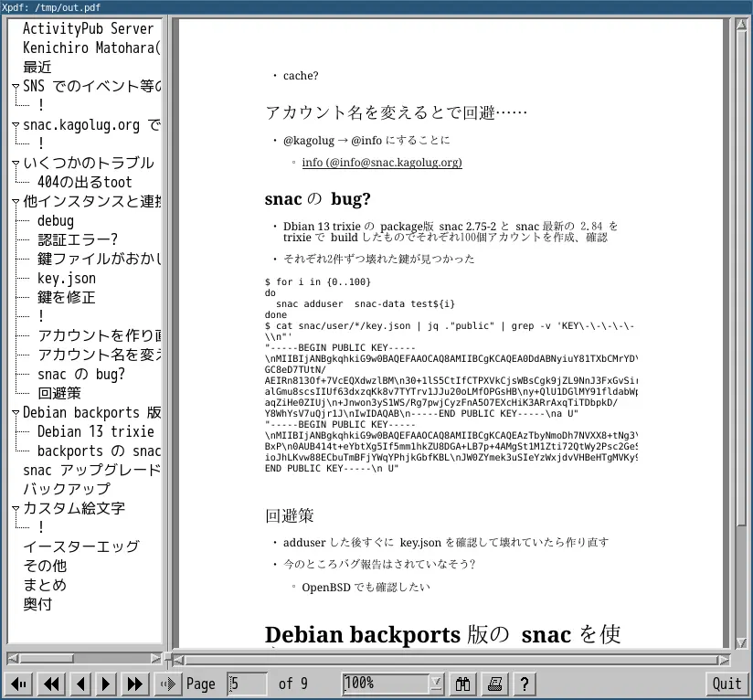Go to the next page arrow icon
Image resolution: width=753 pixels, height=700 pixels.
tap(105, 684)
